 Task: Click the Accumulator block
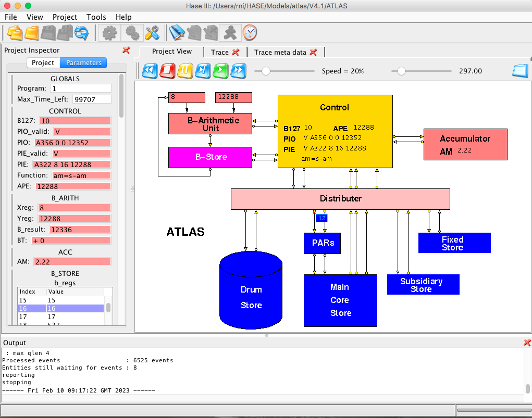465,144
